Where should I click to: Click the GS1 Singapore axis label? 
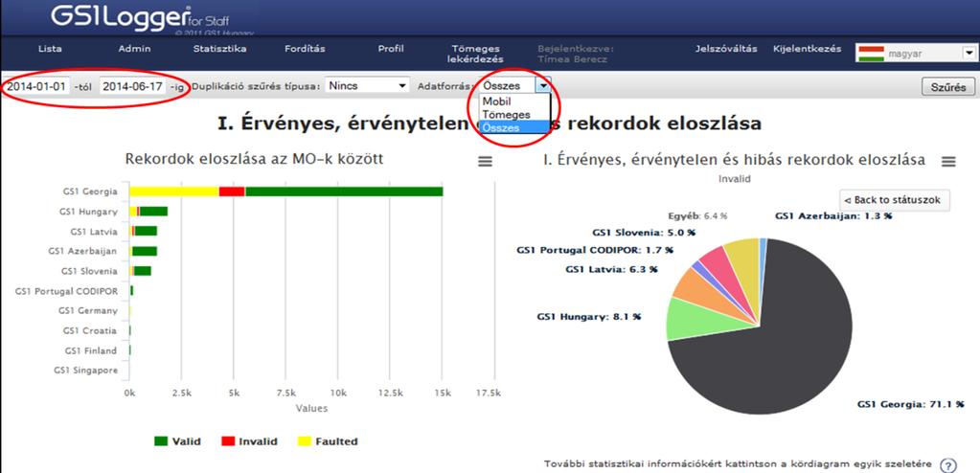pos(85,371)
